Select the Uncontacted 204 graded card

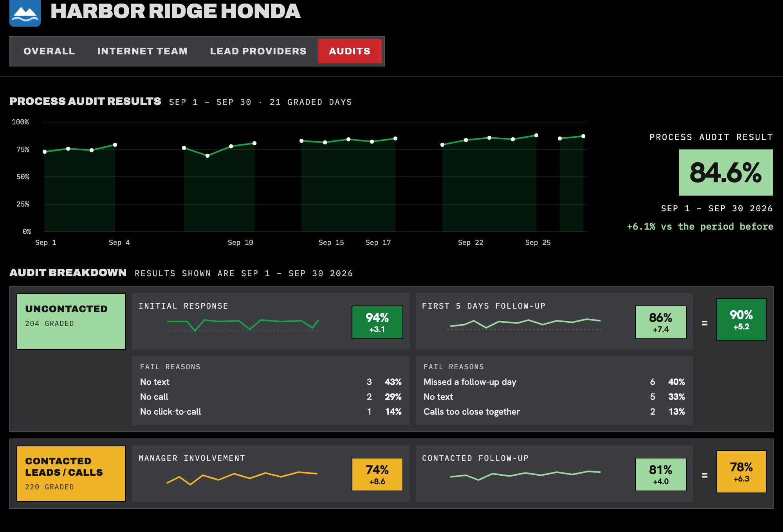[x=71, y=322]
